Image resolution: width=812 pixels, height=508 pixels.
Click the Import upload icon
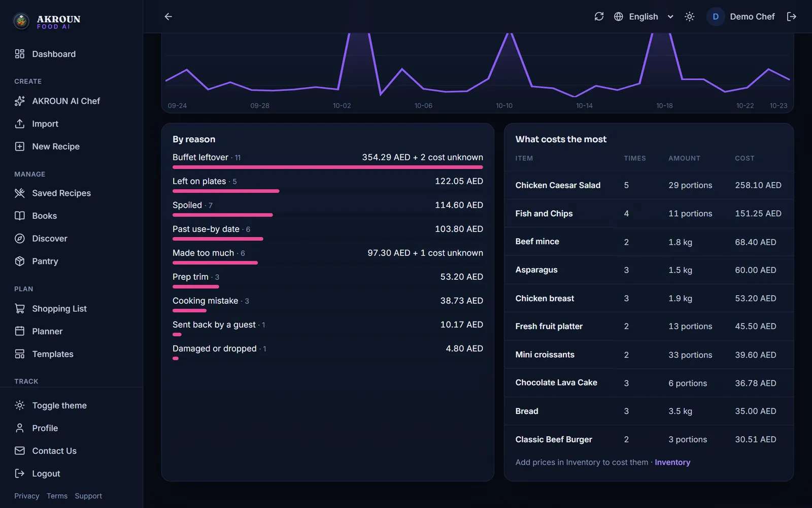point(20,123)
